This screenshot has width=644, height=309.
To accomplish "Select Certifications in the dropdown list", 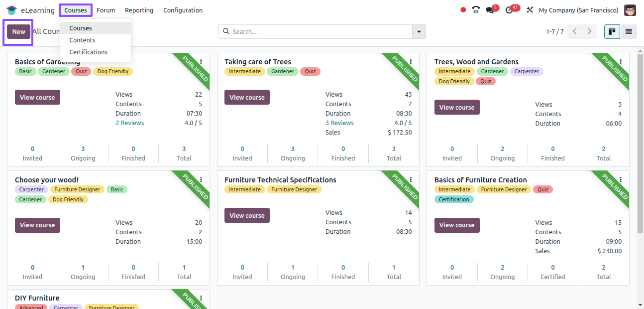I will pos(96,52).
